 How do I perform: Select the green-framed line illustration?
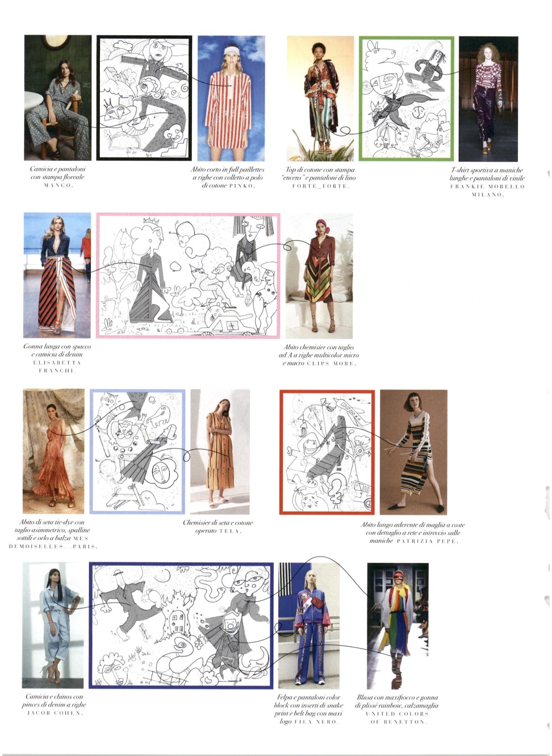pos(406,99)
